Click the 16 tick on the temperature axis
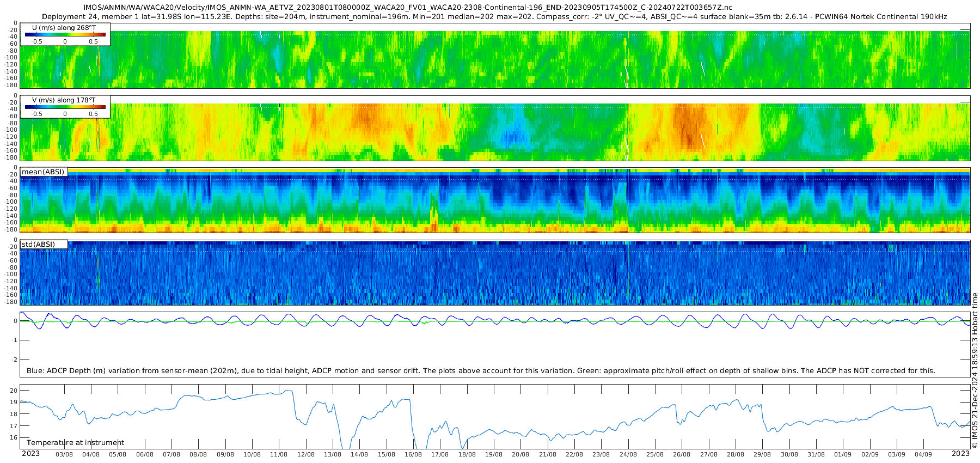This screenshot has height=463, width=980. [x=14, y=438]
